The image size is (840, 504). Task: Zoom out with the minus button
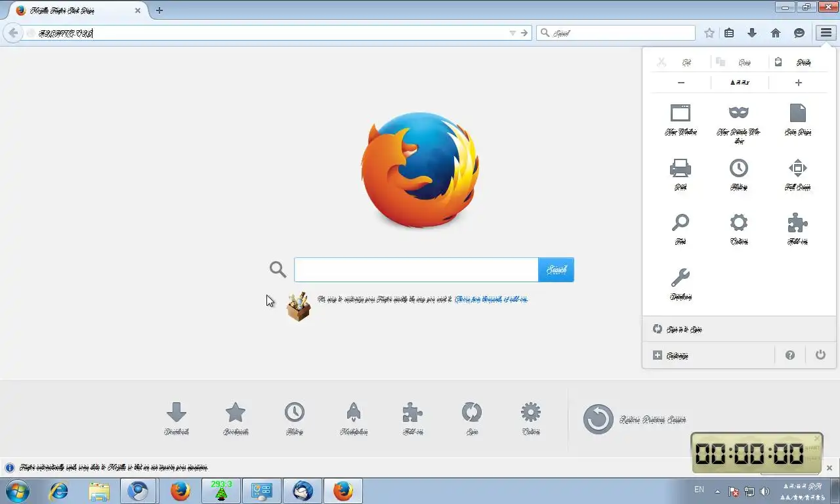(681, 83)
